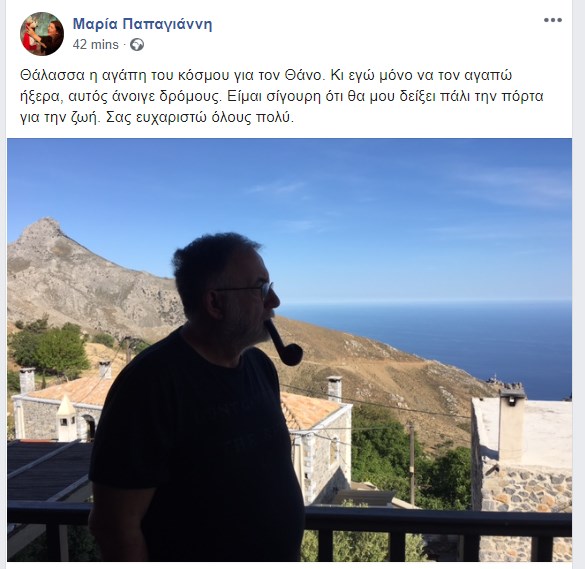This screenshot has width=585, height=569.
Task: Click the post text starting with Θάλασσα
Action: tap(282, 96)
